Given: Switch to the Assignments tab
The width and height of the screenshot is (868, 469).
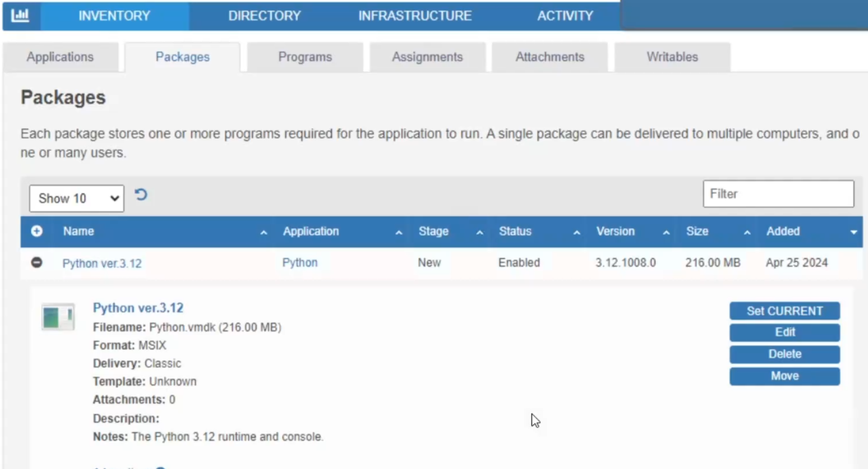Looking at the screenshot, I should pos(427,57).
